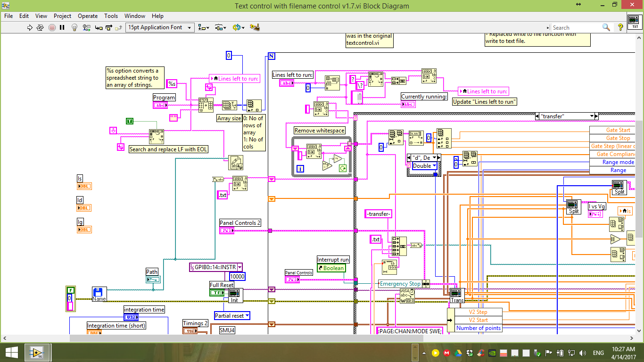Click the Array size function node
The width and height of the screenshot is (644, 362).
tap(230, 105)
